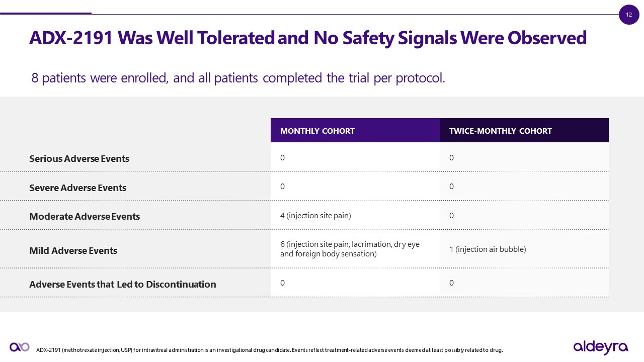Click the slide number 12 badge
Viewport: 644px width, 362px height.
[x=629, y=15]
